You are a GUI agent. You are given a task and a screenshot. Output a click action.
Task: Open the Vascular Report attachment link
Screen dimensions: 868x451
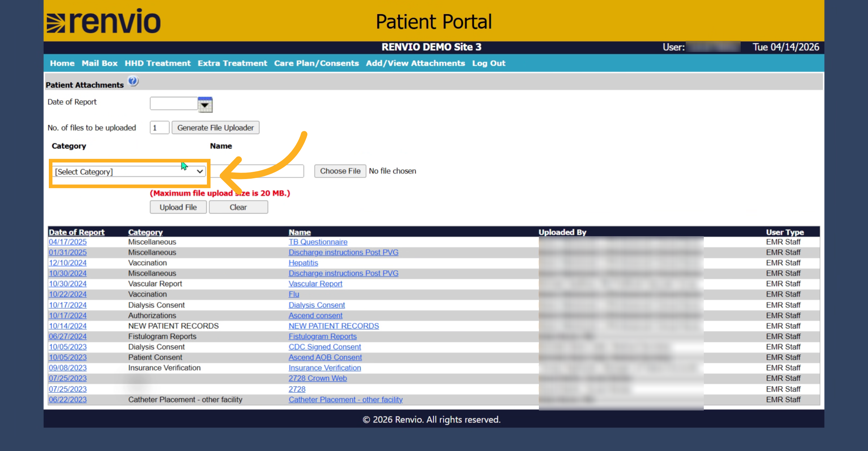[x=315, y=284]
